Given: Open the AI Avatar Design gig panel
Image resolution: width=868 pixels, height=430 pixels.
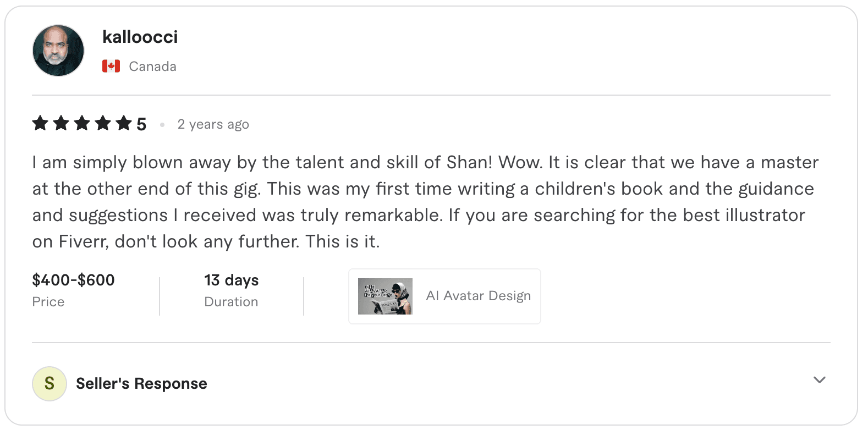Looking at the screenshot, I should click(x=444, y=296).
